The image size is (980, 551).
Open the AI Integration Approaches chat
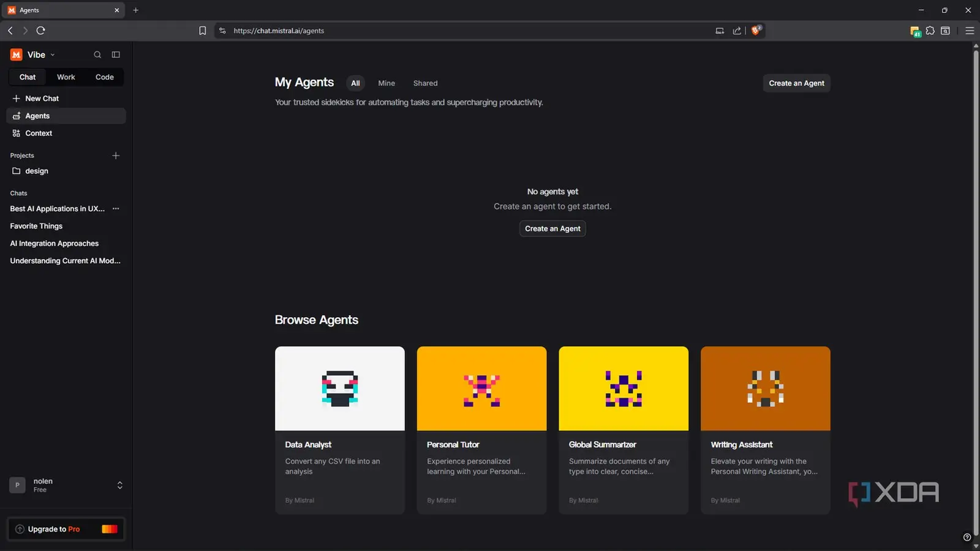(x=54, y=243)
